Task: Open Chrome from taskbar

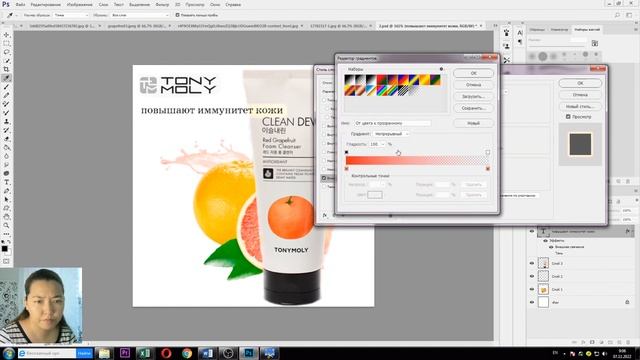Action: point(187,353)
